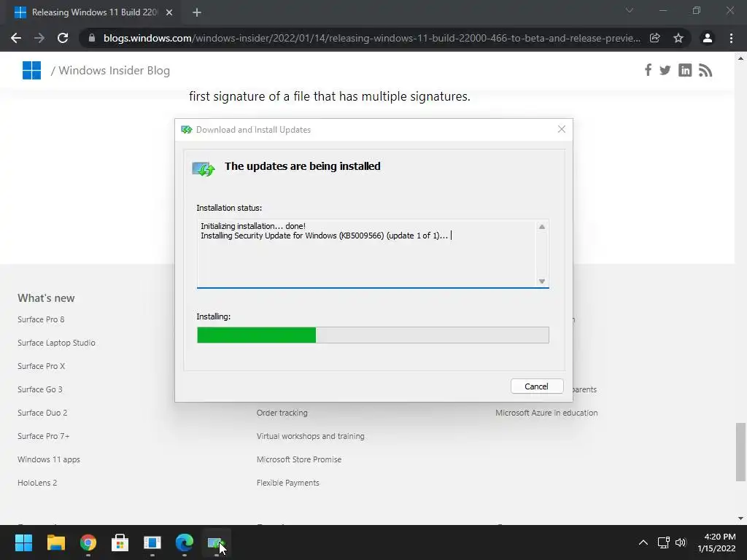Image resolution: width=747 pixels, height=560 pixels.
Task: Open the Chrome tab search dropdown
Action: (x=630, y=10)
